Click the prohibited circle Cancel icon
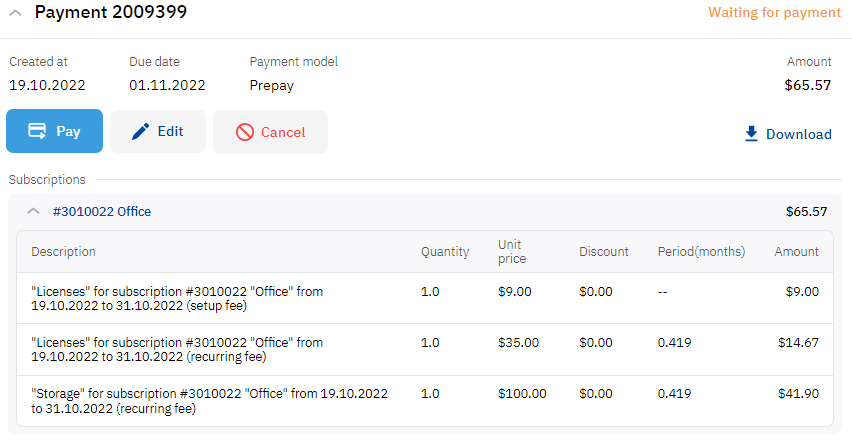 (x=245, y=132)
